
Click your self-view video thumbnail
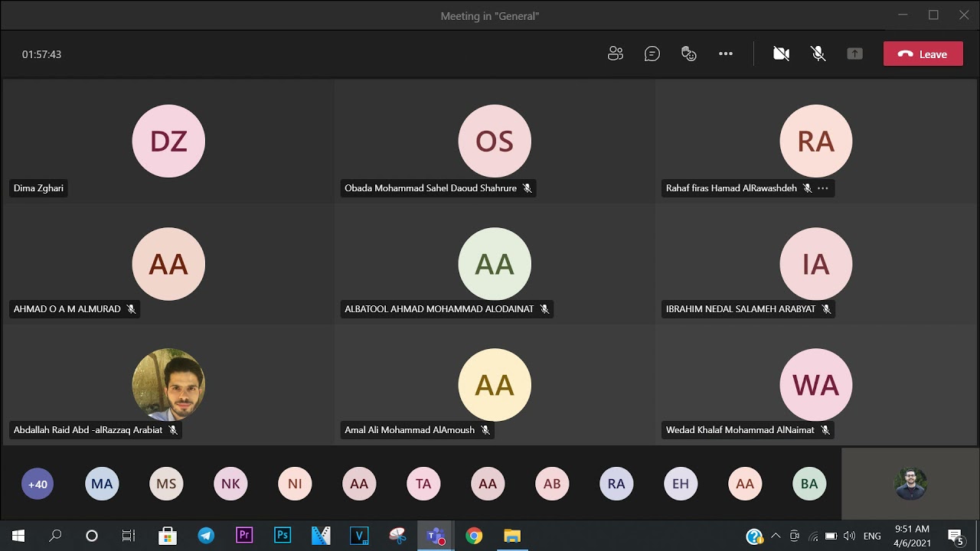click(910, 484)
